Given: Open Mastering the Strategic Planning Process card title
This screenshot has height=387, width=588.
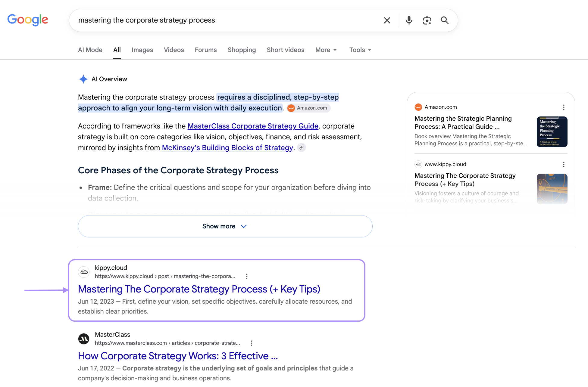Looking at the screenshot, I should coord(463,122).
